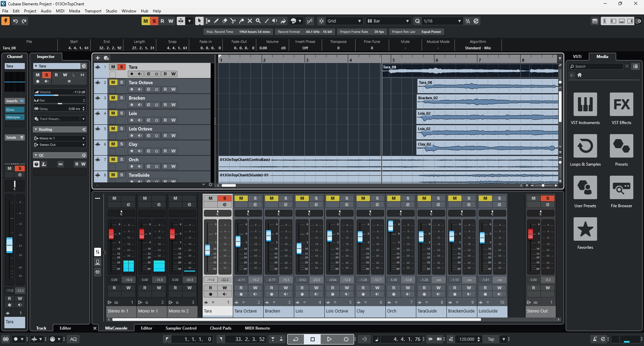Open the Presets tile in Media rack

[x=622, y=146]
